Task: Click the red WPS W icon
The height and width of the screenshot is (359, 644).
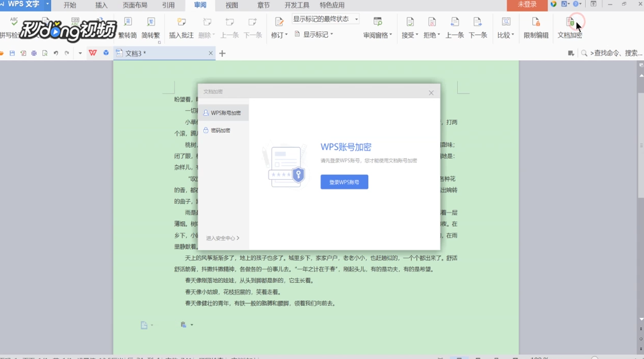Action: [x=93, y=53]
